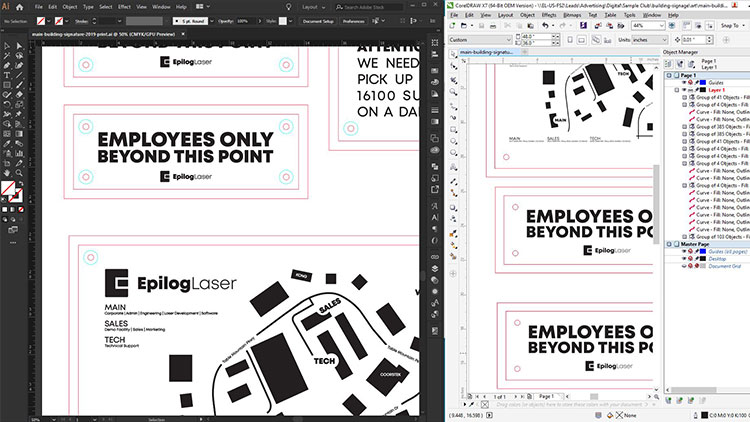Image resolution: width=750 pixels, height=422 pixels.
Task: Expand Group of 103 Objects node
Action: click(684, 236)
